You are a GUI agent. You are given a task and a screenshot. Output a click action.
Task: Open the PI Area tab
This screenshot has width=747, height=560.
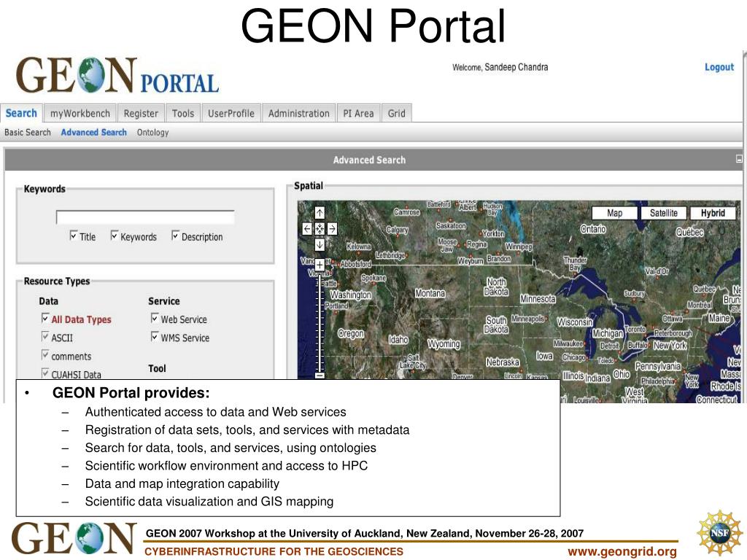point(358,113)
